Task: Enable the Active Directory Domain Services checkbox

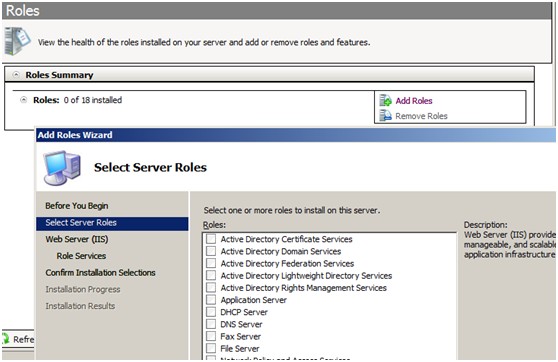Action: point(211,251)
